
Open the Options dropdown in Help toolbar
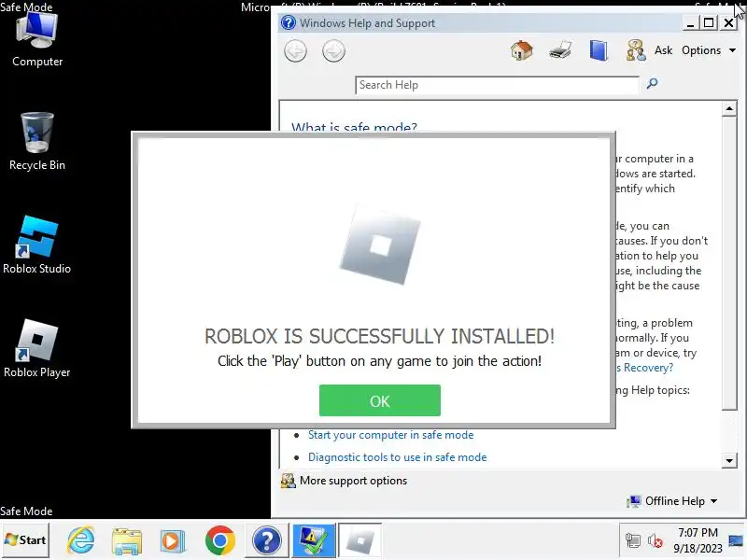click(709, 50)
